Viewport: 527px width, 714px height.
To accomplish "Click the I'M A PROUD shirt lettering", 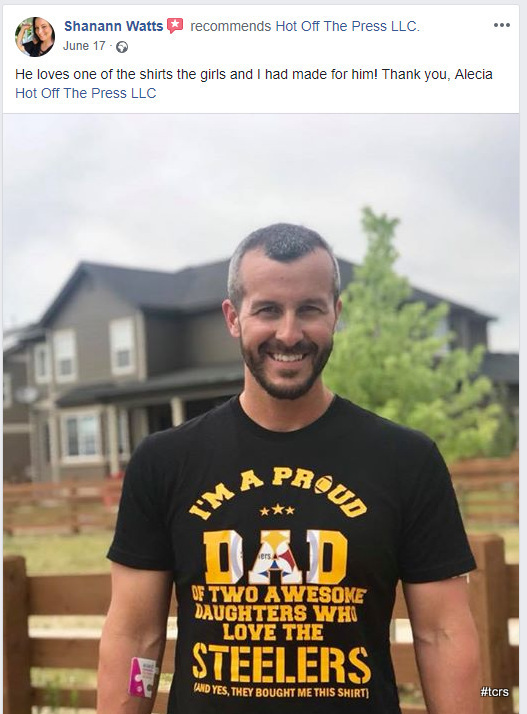I will click(x=278, y=493).
